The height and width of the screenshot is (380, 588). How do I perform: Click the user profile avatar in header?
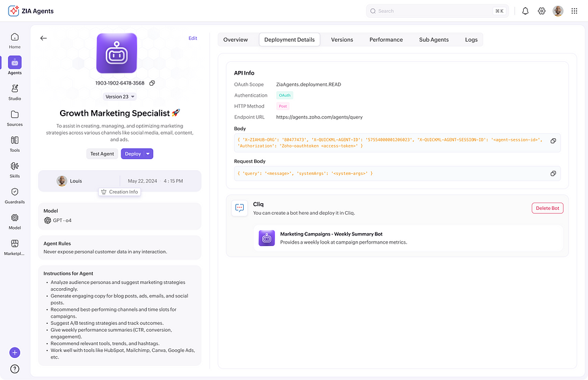point(558,11)
